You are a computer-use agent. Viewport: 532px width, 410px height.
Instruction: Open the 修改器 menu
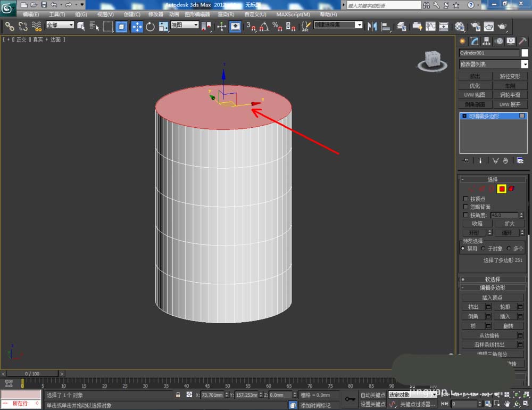[x=155, y=14]
